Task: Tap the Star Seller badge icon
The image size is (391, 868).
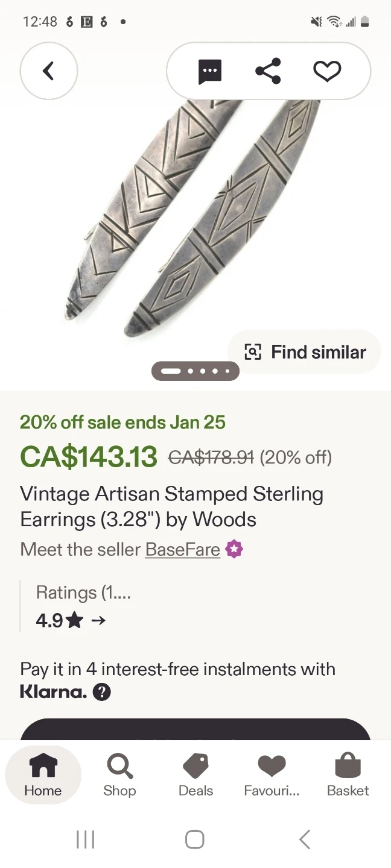Action: (234, 549)
